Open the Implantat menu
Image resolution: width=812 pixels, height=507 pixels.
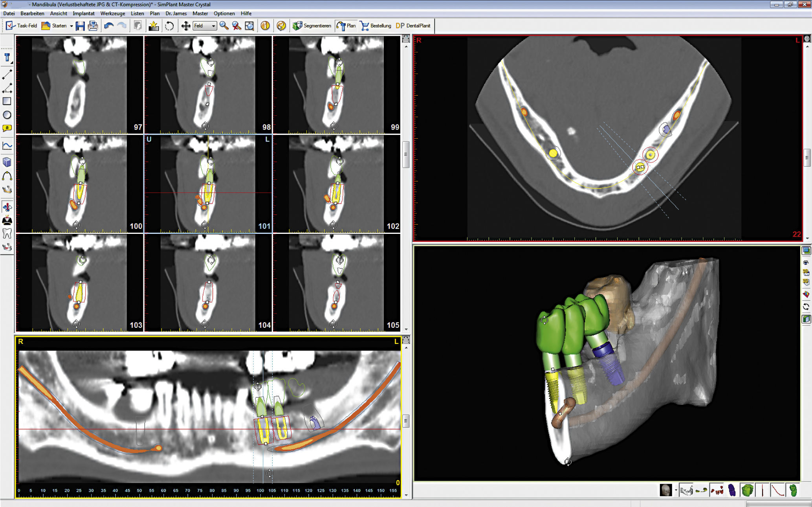(x=83, y=13)
